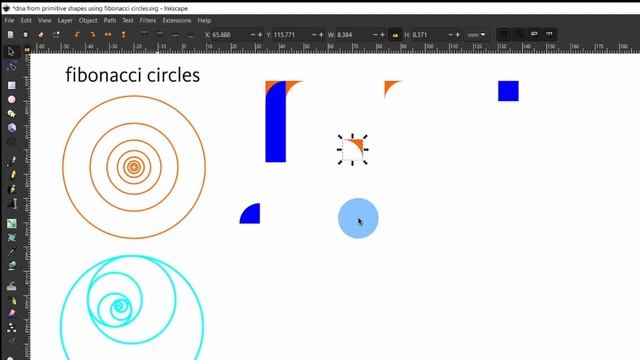The image size is (640, 360).
Task: Select the Calligraphy tool
Action: 11,189
